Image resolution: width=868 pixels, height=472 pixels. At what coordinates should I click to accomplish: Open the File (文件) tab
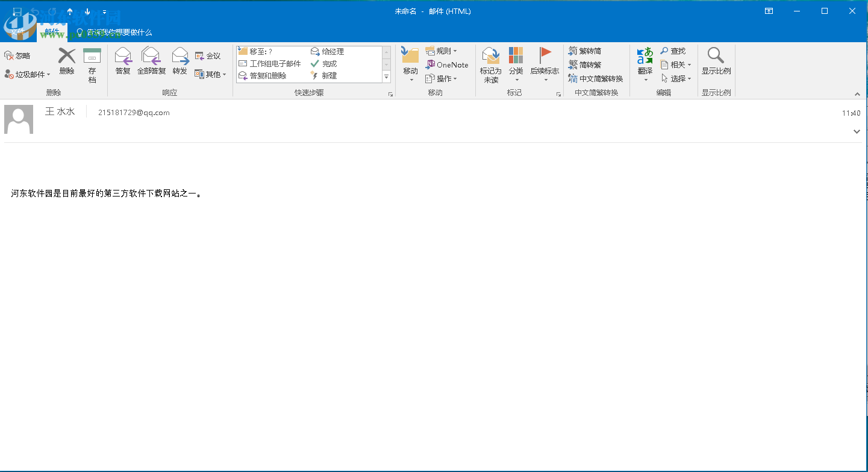(18, 33)
